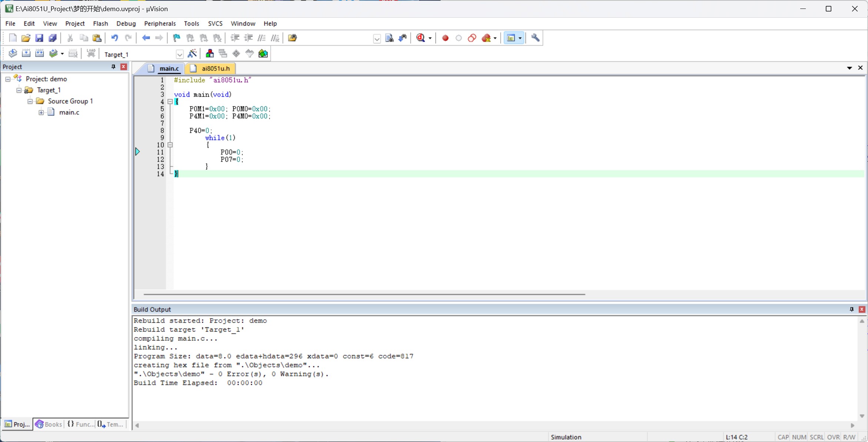
Task: Paste from clipboard using the Paste icon
Action: click(x=97, y=38)
